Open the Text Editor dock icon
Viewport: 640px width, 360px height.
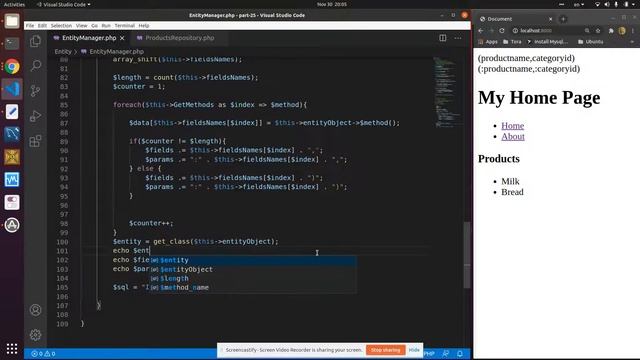pos(12,111)
